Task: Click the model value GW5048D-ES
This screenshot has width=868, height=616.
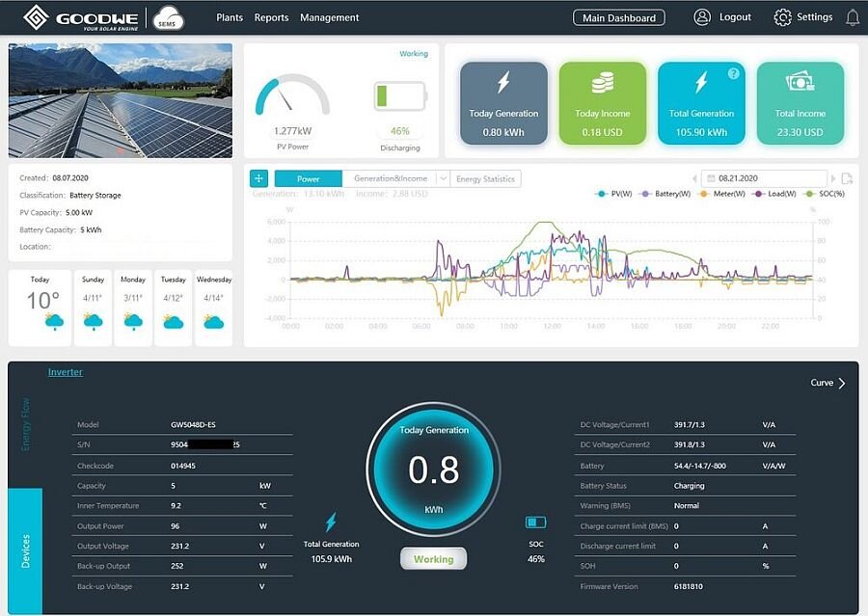Action: (193, 424)
